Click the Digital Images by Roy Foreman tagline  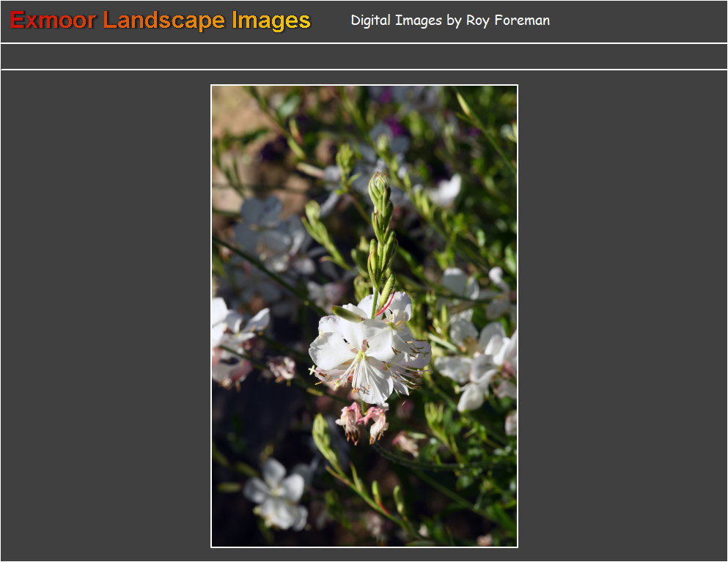[x=449, y=21]
